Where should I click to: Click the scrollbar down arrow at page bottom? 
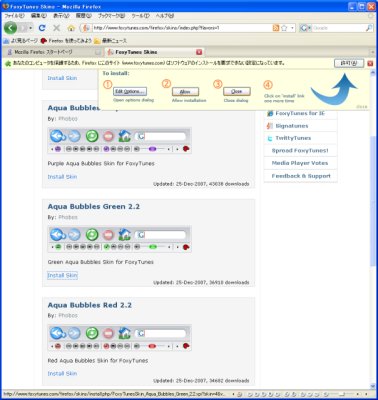[x=373, y=386]
